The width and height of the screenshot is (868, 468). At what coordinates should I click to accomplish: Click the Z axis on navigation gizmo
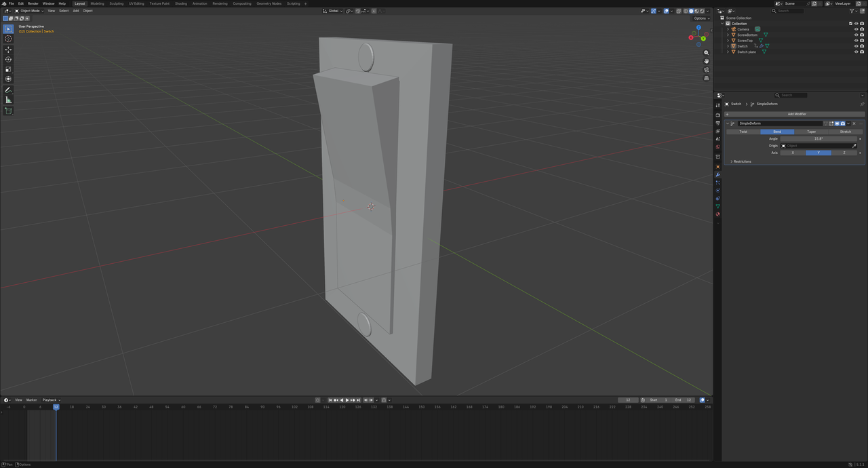[x=698, y=28]
